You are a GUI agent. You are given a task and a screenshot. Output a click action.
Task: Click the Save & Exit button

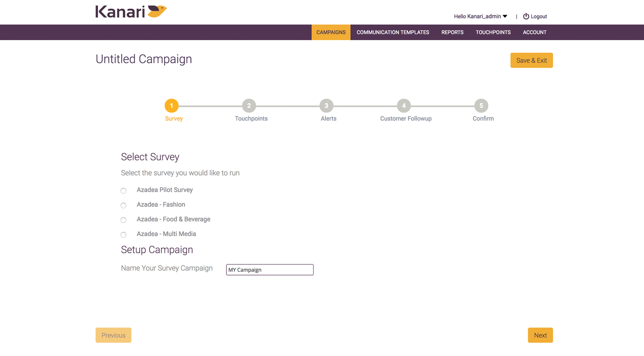point(532,60)
